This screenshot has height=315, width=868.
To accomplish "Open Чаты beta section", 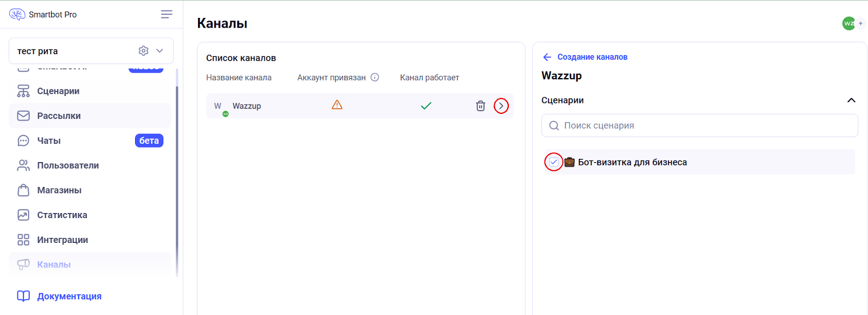I will (x=49, y=141).
